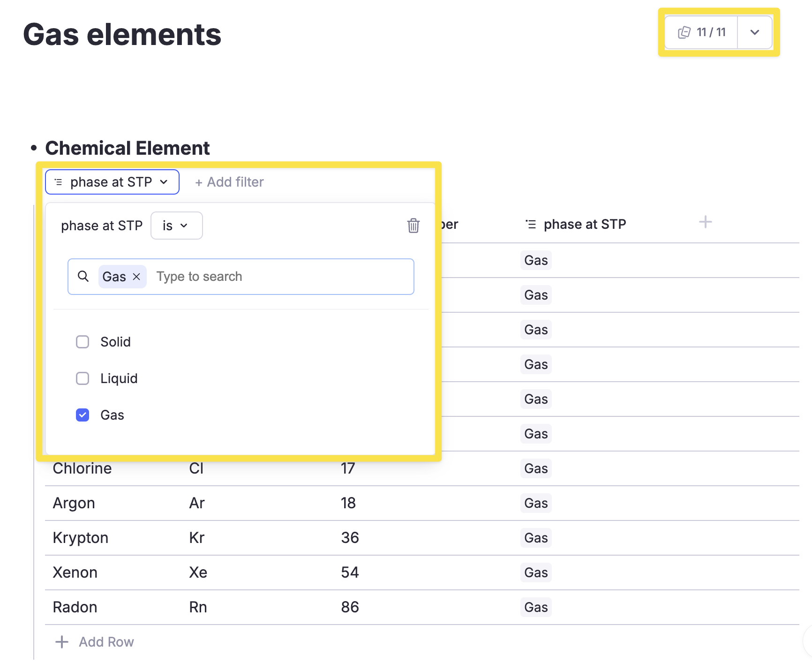
Task: Check the Solid checkbox
Action: [83, 342]
